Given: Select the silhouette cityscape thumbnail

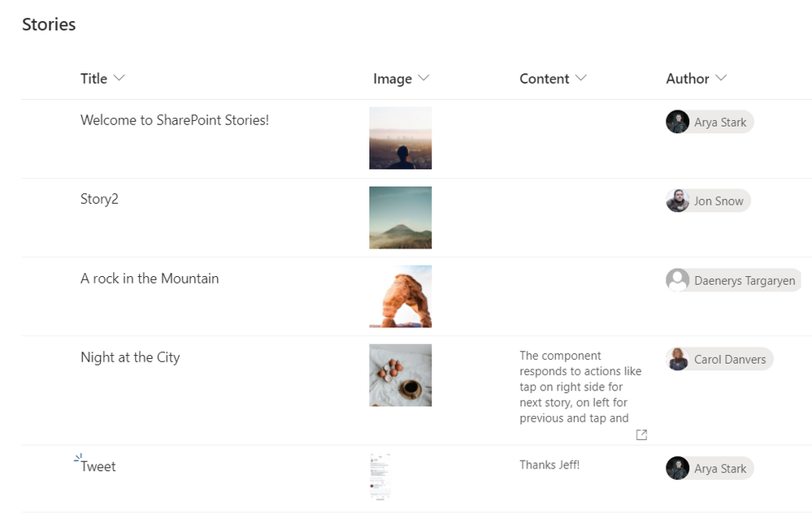Looking at the screenshot, I should 400,138.
